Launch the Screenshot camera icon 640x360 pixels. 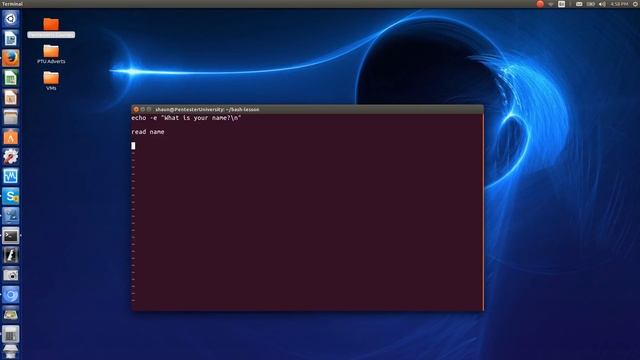click(x=11, y=275)
